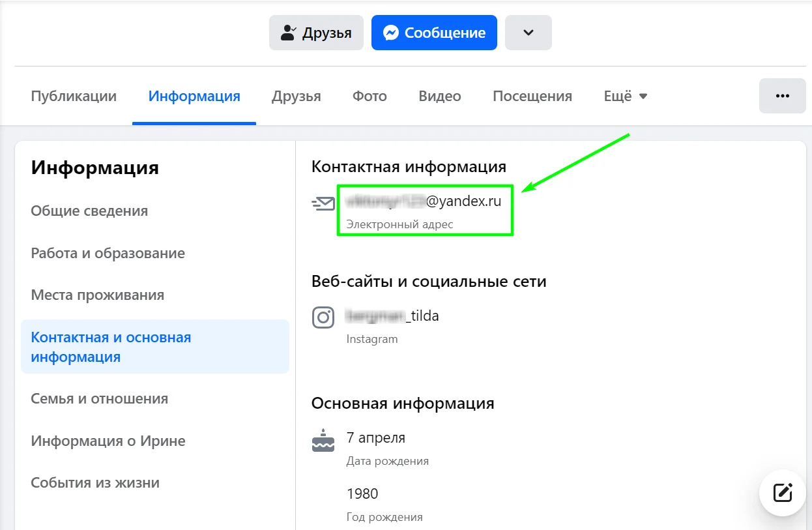Go to the Видео tab
812x530 pixels.
[x=440, y=96]
